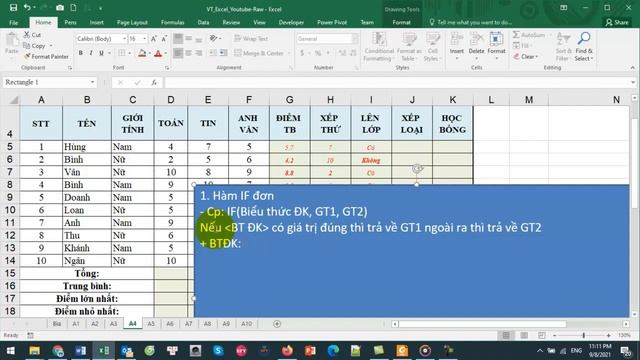The height and width of the screenshot is (360, 640).
Task: Expand font size dropdown
Action: pos(144,39)
